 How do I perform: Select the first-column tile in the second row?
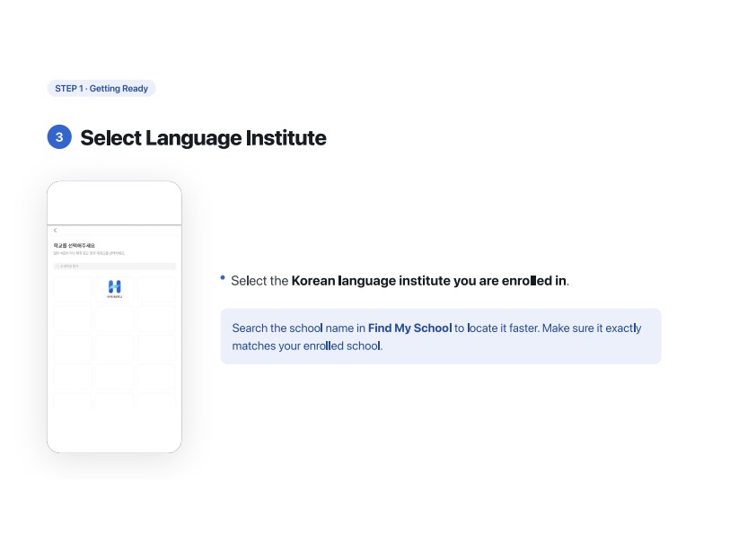[x=73, y=319]
